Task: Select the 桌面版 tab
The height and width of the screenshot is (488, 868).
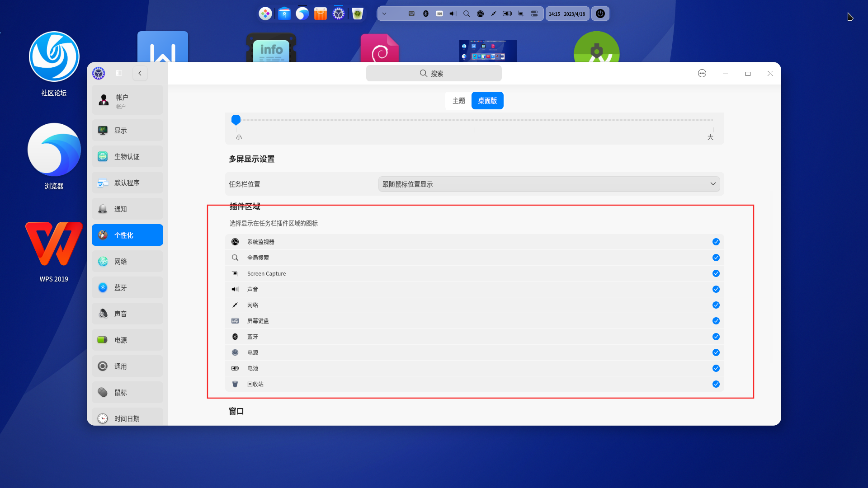Action: point(487,100)
